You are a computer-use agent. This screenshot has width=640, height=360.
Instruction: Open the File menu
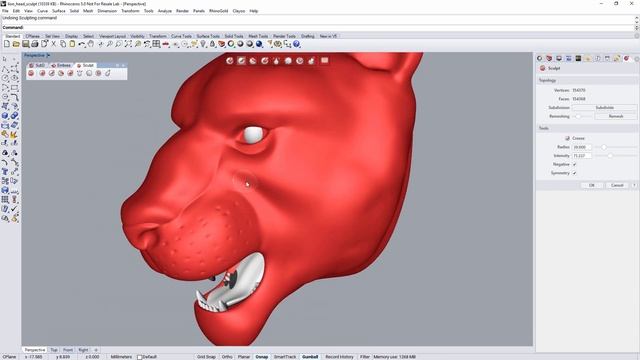(x=5, y=11)
